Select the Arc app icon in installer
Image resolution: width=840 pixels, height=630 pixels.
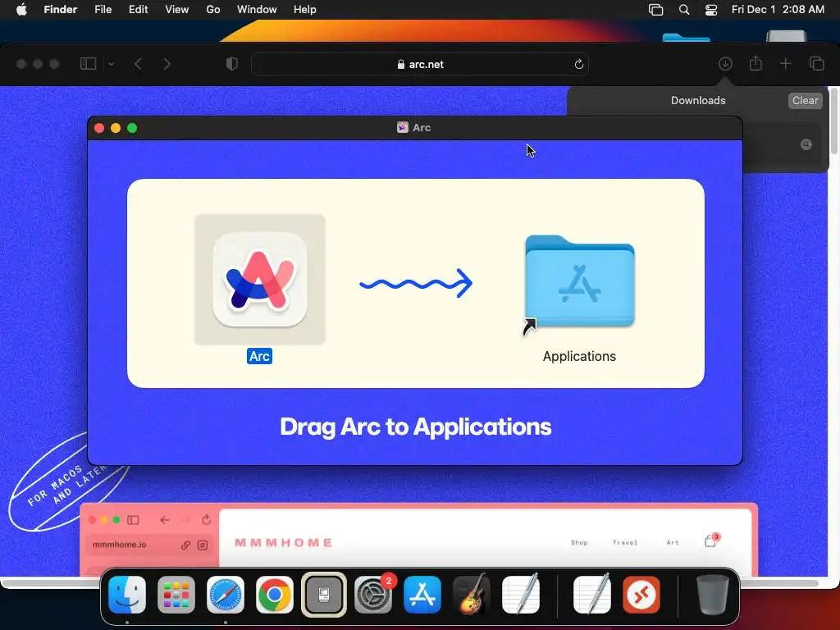tap(260, 279)
